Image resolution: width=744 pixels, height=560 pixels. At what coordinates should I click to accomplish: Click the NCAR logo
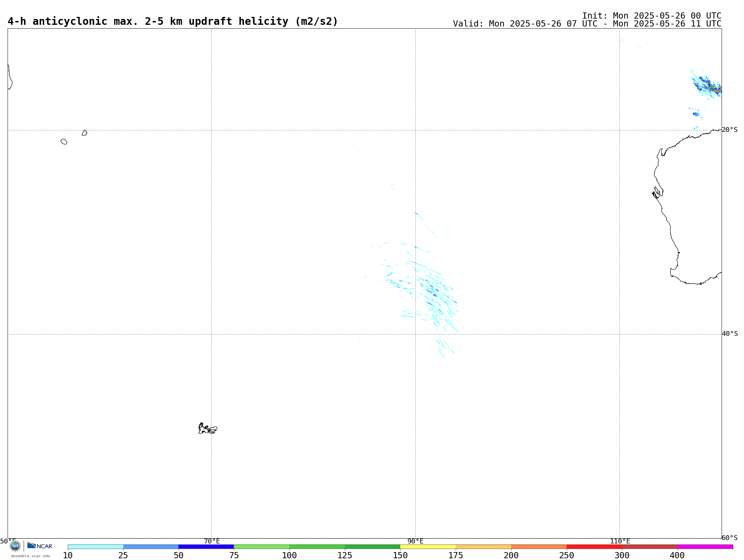(x=40, y=546)
